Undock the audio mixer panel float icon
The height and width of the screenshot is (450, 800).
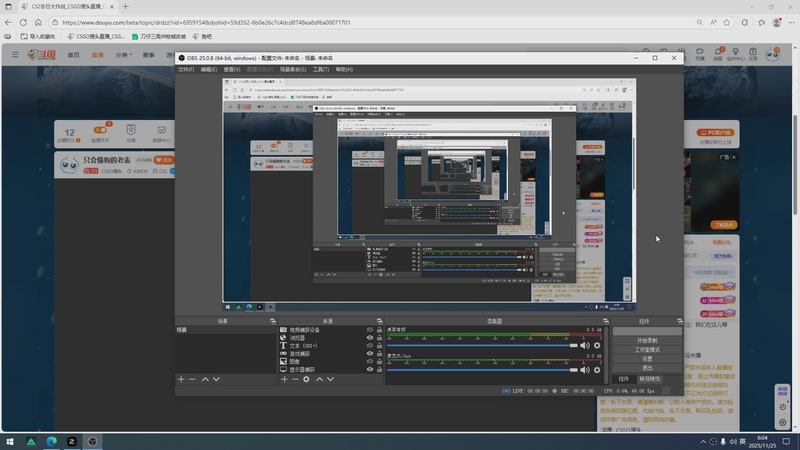tap(606, 321)
